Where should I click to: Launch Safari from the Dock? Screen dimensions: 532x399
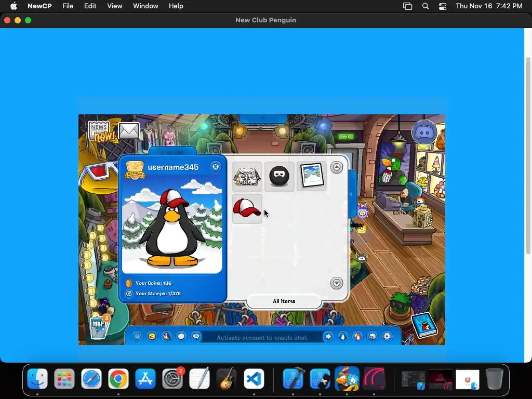click(91, 379)
